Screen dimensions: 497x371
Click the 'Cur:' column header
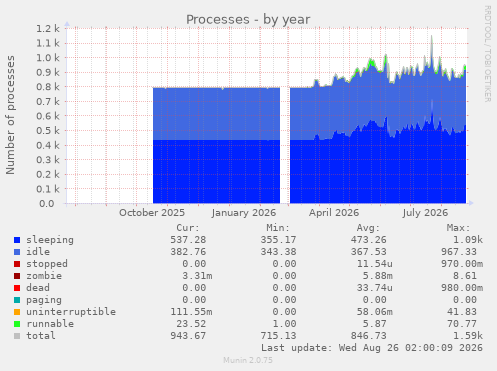pyautogui.click(x=188, y=228)
